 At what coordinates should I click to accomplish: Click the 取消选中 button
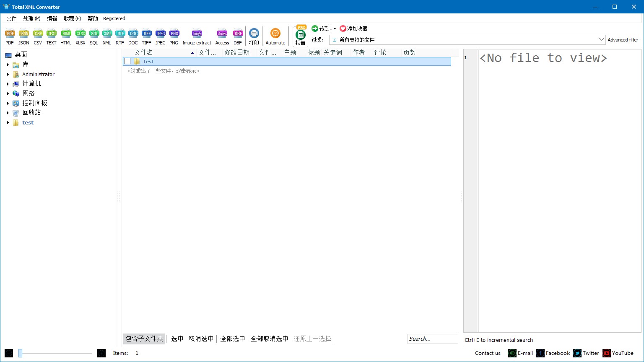(201, 339)
